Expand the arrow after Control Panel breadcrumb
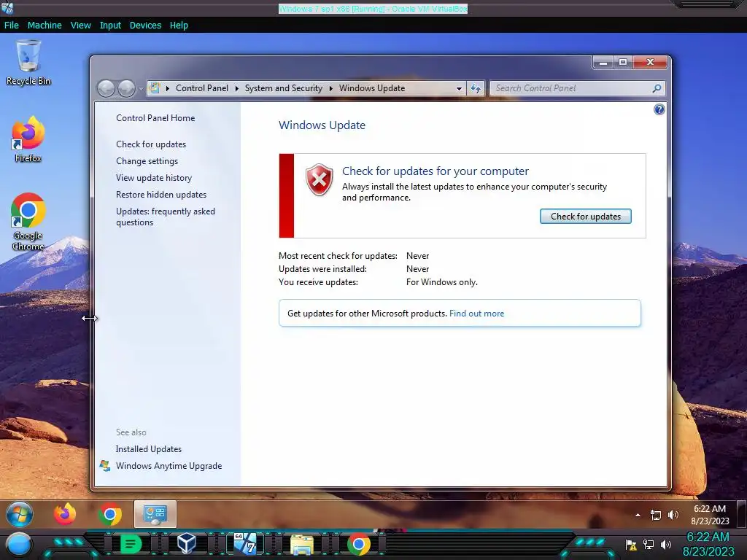 point(237,88)
